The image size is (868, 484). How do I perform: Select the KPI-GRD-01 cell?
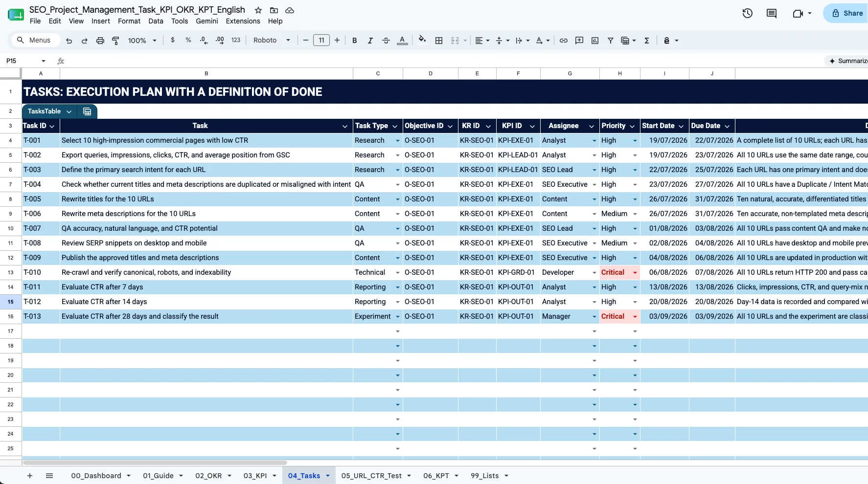[518, 272]
